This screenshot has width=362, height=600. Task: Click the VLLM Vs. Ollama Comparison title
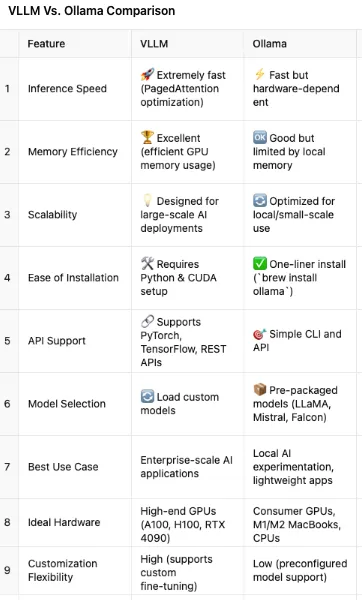pos(92,11)
